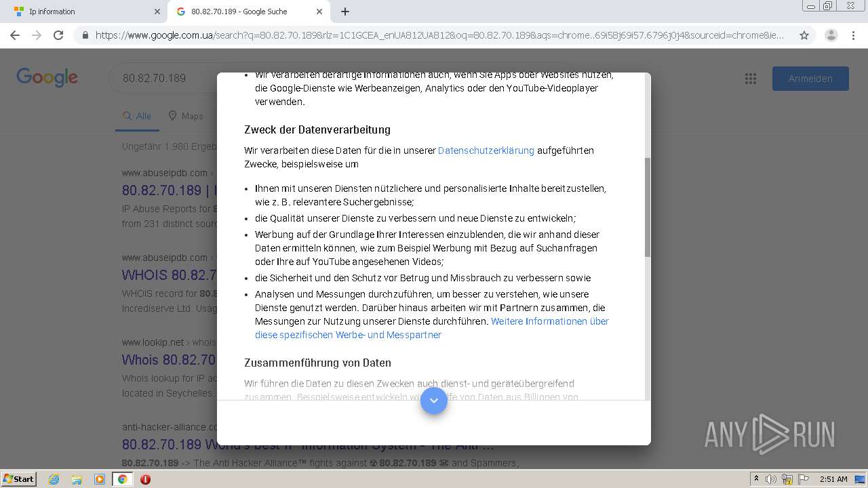Open the WHOIS 80.82.7 result link
The width and height of the screenshot is (868, 488).
169,275
